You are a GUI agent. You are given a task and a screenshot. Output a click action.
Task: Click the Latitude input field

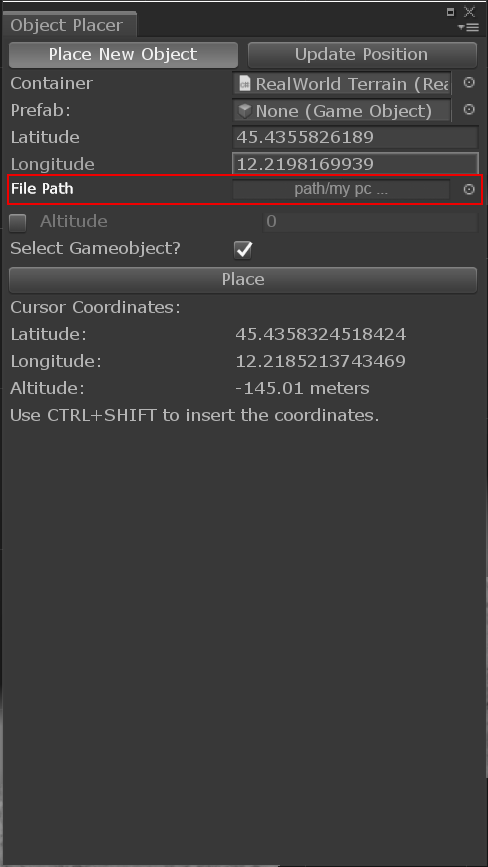tap(355, 137)
